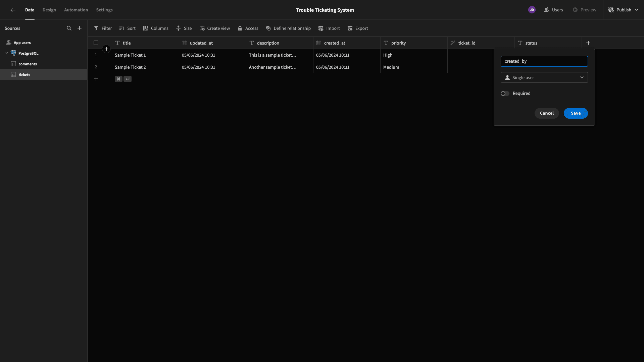Click Create view
644x362 pixels.
[x=215, y=28]
